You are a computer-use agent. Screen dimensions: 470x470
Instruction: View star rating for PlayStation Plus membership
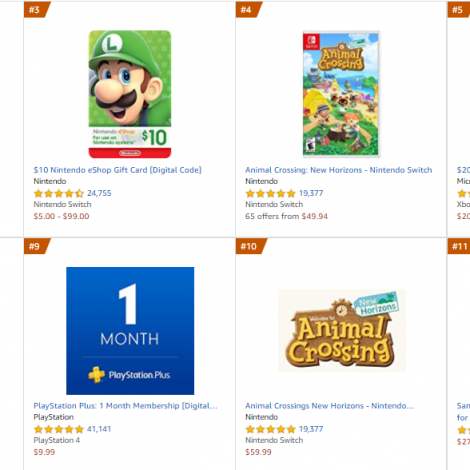(x=59, y=429)
